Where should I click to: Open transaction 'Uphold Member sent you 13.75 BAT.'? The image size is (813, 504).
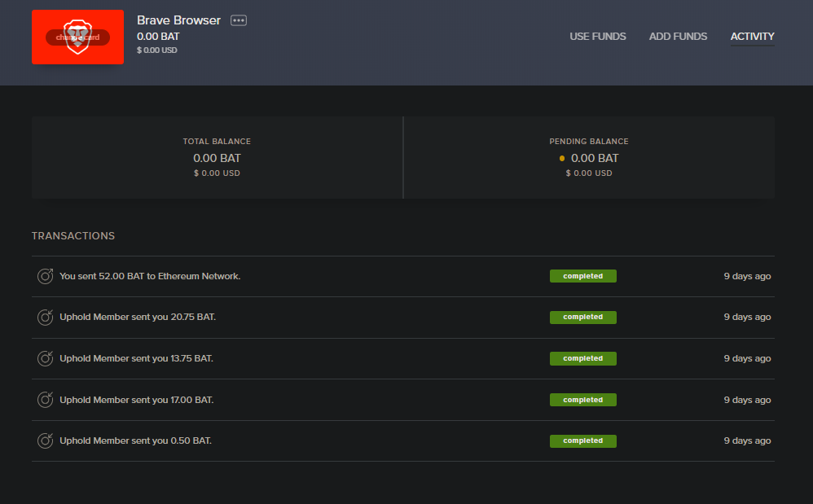pos(403,358)
